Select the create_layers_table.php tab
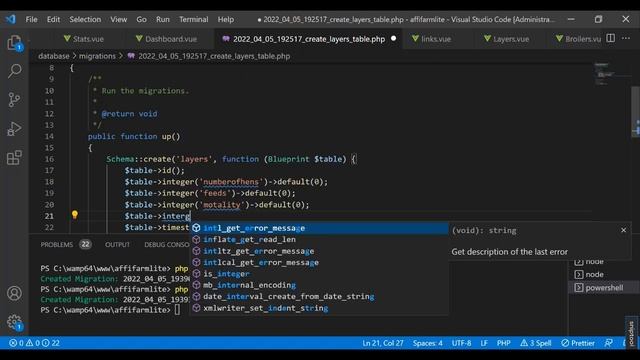 coord(309,39)
